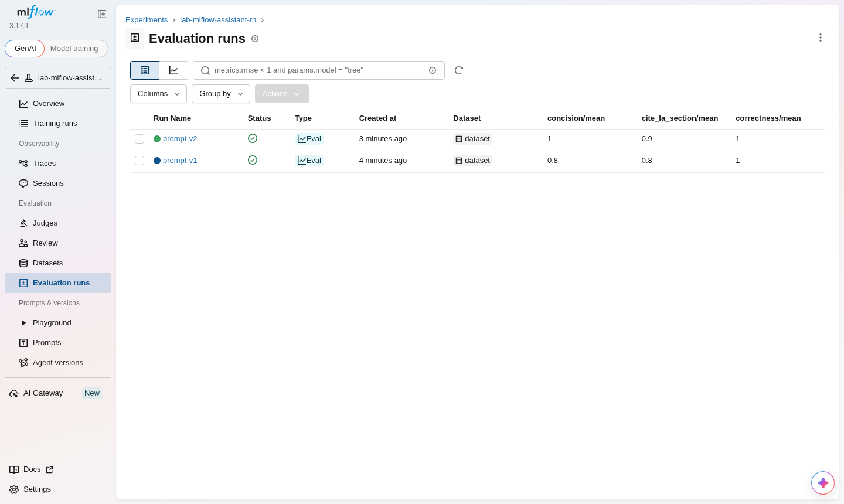Open Overview in the sidebar
This screenshot has height=504, width=844.
pos(58,104)
